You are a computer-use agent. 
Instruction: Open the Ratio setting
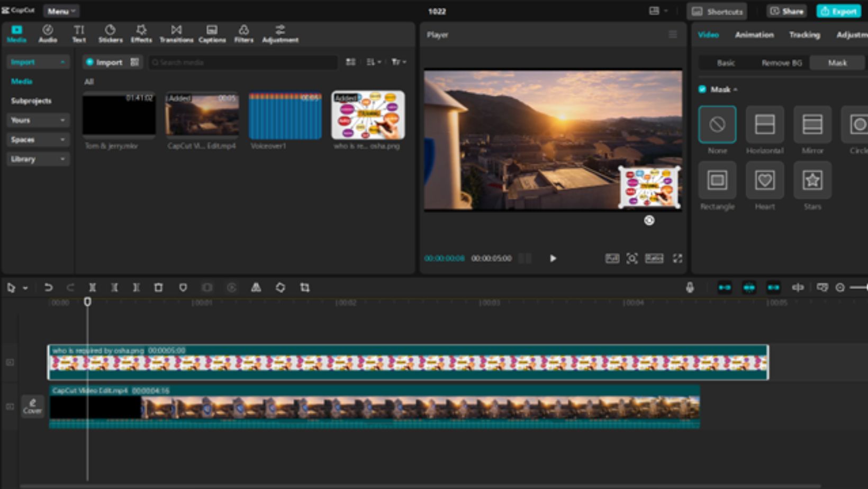tap(654, 258)
